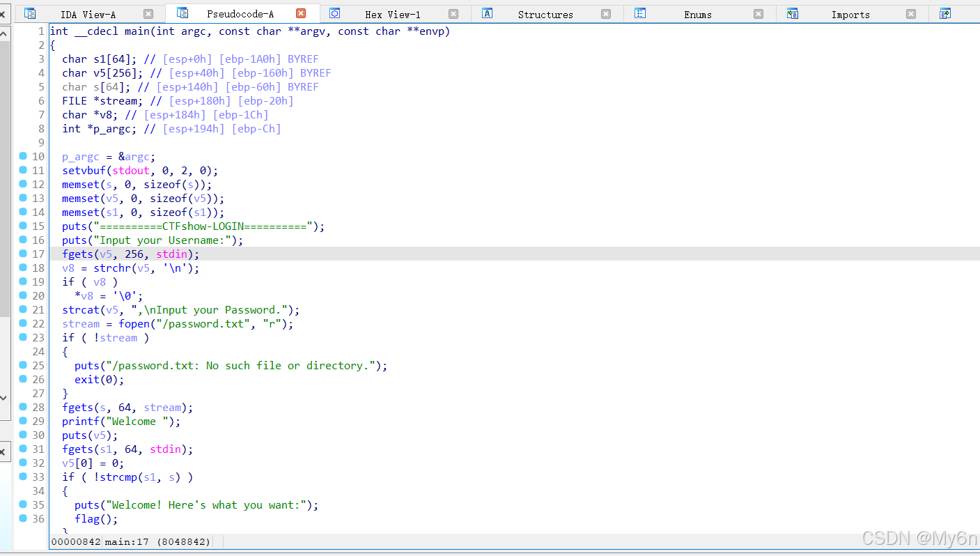Click the 'strchr' function call

tap(112, 268)
